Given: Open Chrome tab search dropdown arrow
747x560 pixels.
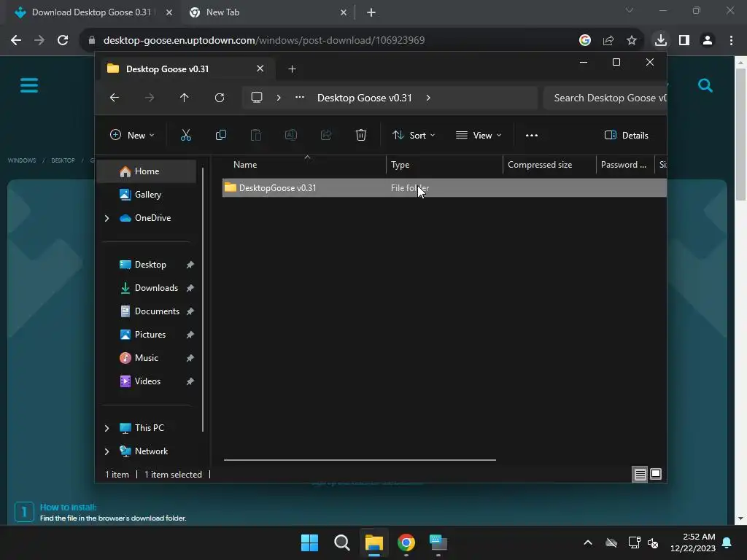Looking at the screenshot, I should click(x=630, y=10).
